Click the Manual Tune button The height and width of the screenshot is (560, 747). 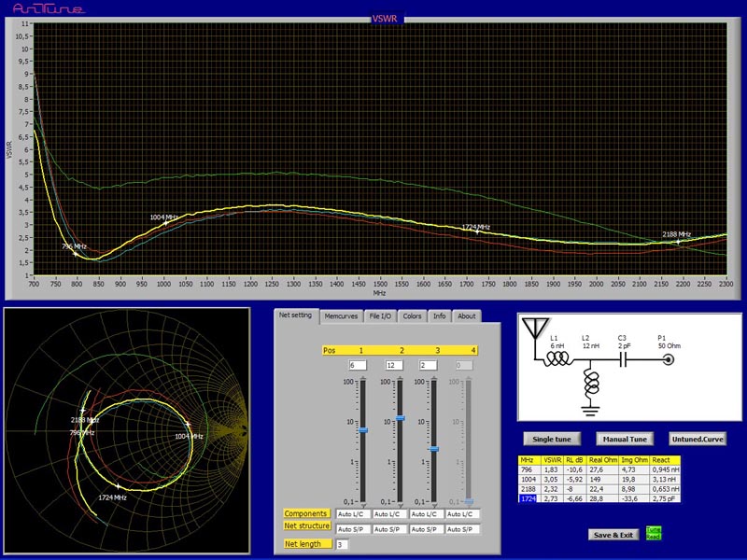coord(625,439)
